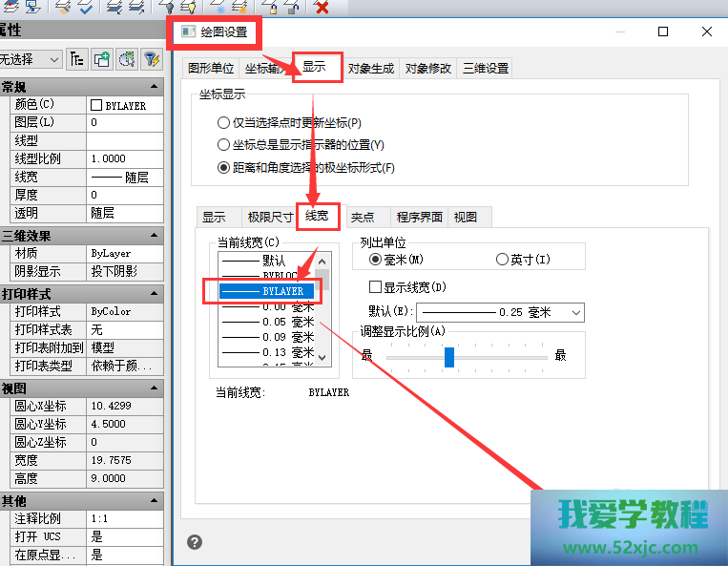
Task: Toggle the object list icon next to 无选择
Action: [x=77, y=59]
